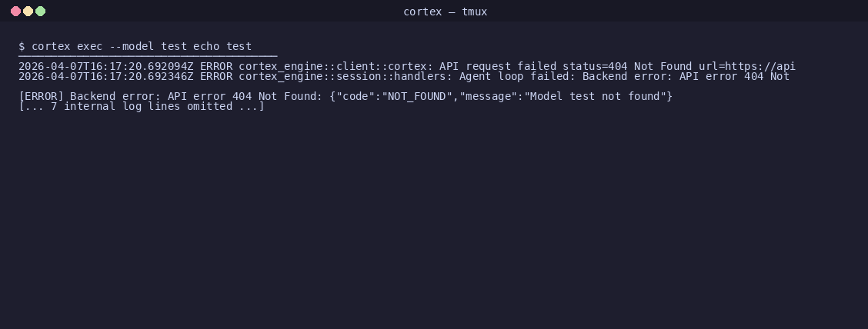Viewport: 868px width, 329px height.
Task: Click the dashed separator line under the command
Action: [x=148, y=56]
